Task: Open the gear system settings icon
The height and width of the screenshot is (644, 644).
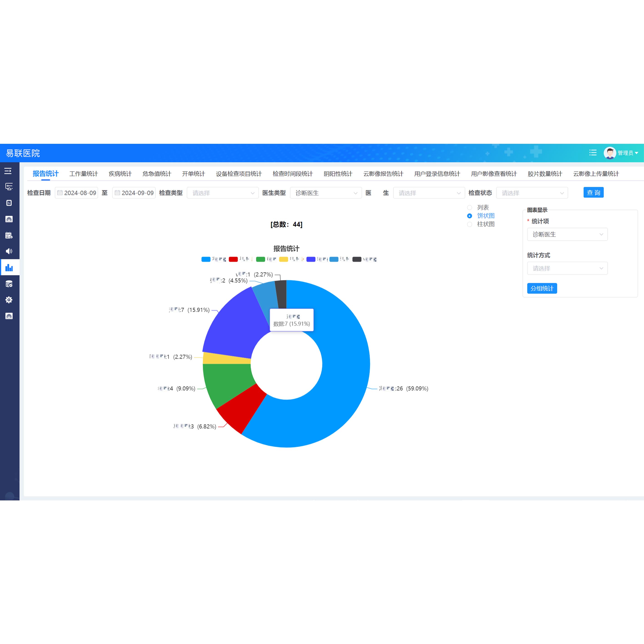Action: click(9, 300)
